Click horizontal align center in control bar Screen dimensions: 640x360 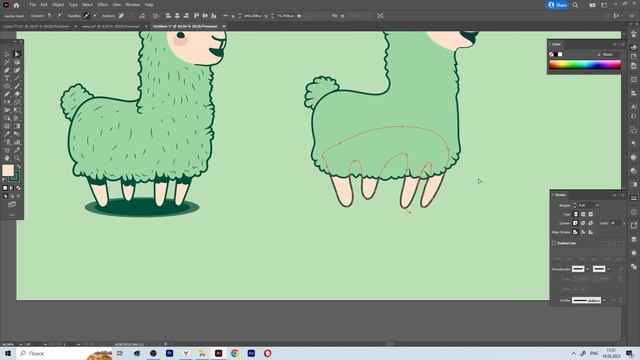(x=177, y=16)
